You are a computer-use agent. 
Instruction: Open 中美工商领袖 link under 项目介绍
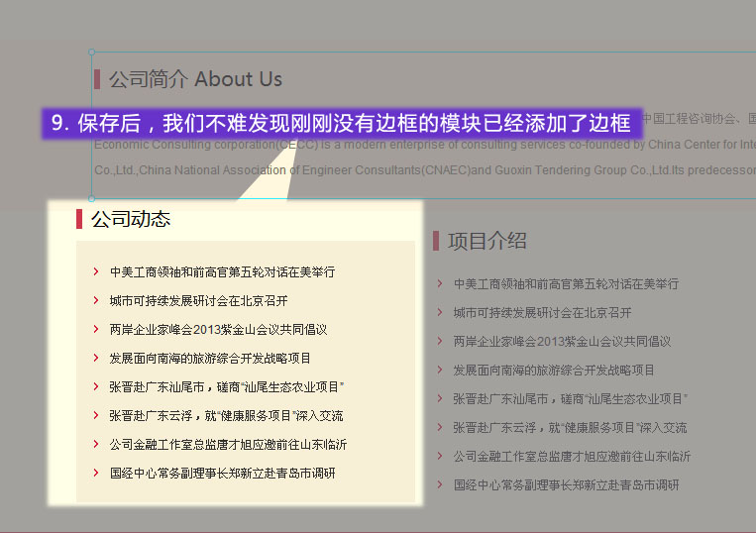point(566,283)
